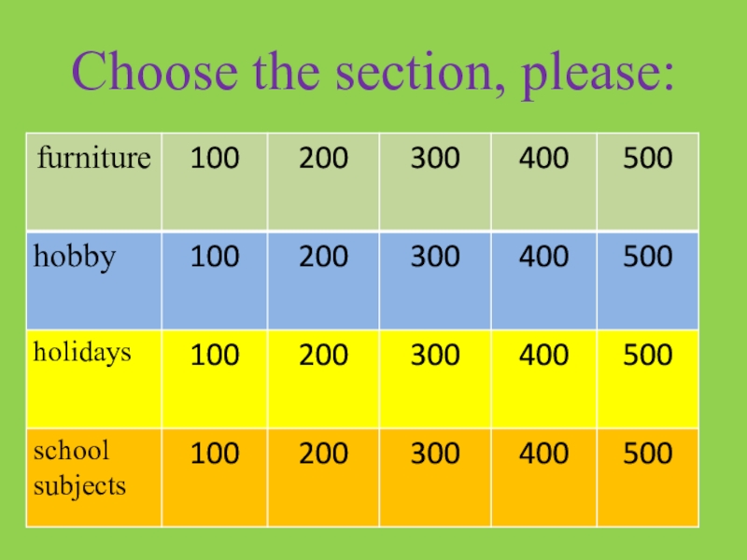Click school subjects 500 cell
The height and width of the screenshot is (560, 747).
(649, 455)
